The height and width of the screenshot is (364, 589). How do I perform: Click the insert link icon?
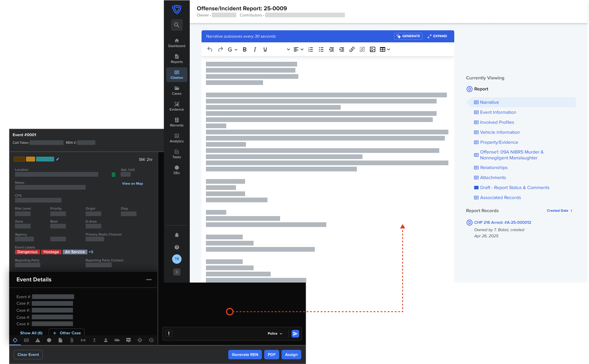352,49
